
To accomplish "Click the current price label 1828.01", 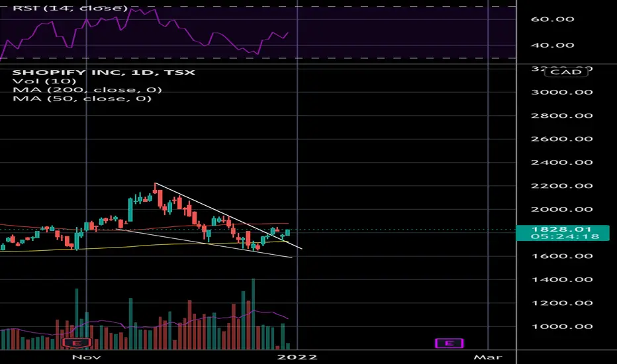I will point(561,229).
